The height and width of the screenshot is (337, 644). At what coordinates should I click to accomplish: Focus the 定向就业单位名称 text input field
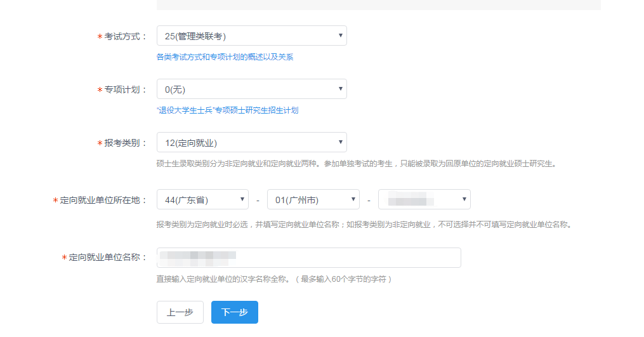(x=308, y=258)
